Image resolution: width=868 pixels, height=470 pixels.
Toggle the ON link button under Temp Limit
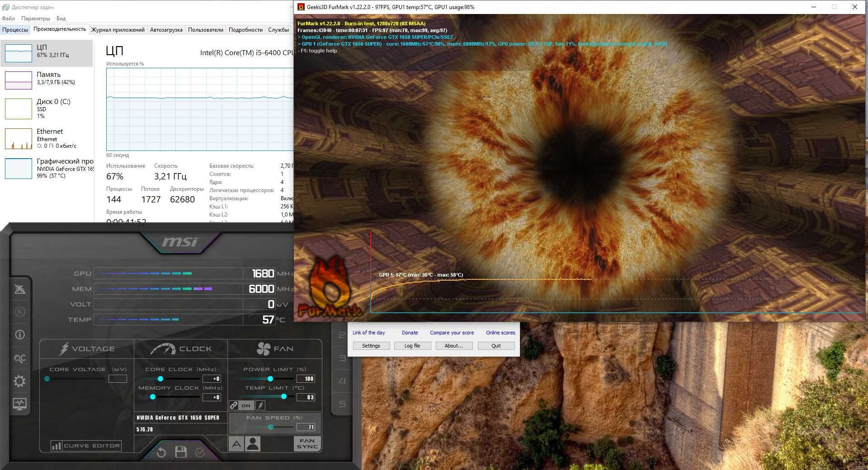pos(246,405)
